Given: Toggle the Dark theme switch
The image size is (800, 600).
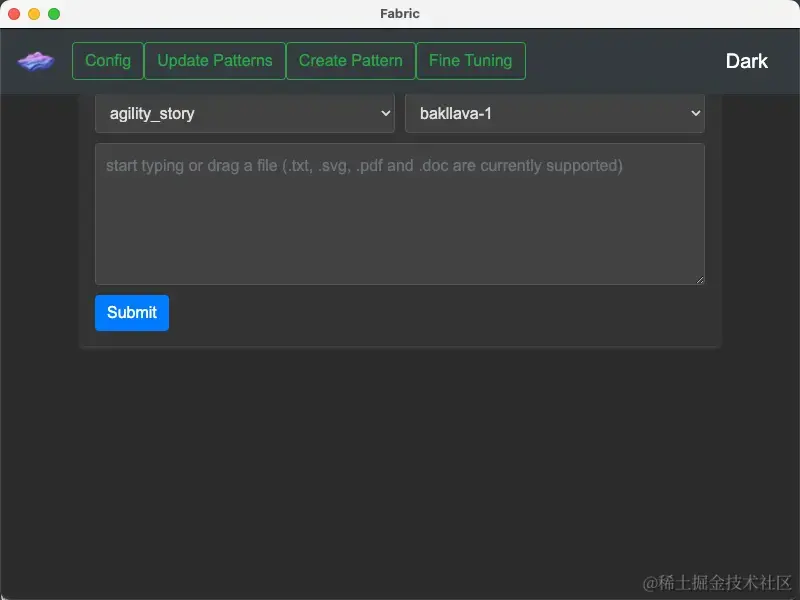Looking at the screenshot, I should 746,61.
